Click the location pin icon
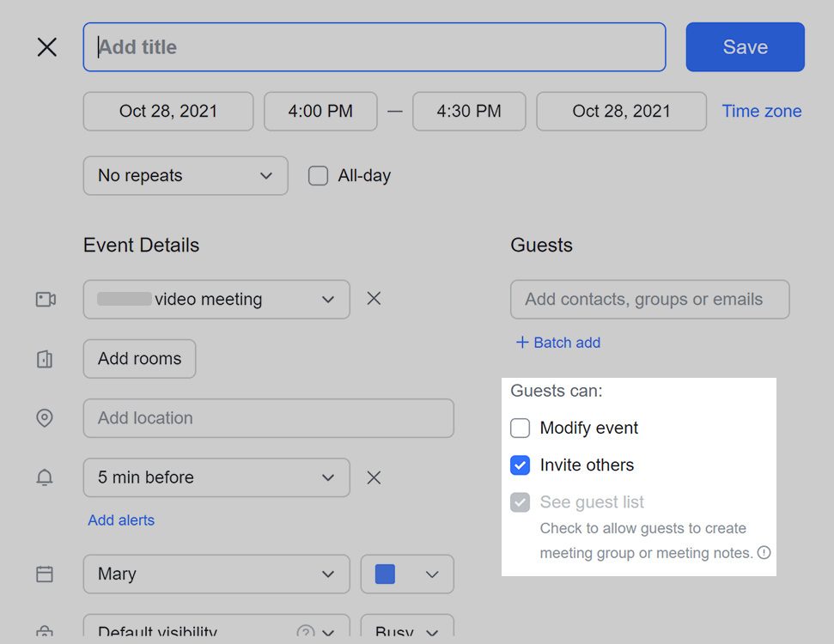Image resolution: width=834 pixels, height=644 pixels. (x=45, y=418)
